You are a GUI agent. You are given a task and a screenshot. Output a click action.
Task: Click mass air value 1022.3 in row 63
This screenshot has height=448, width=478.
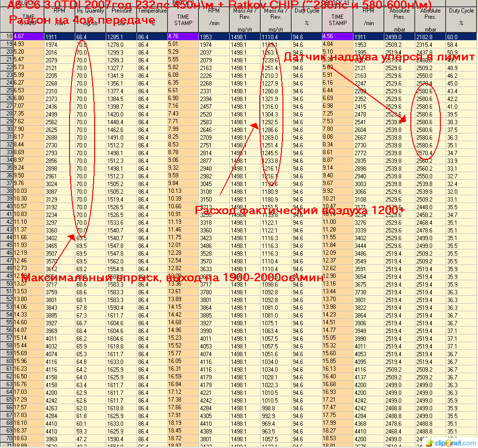click(x=276, y=385)
